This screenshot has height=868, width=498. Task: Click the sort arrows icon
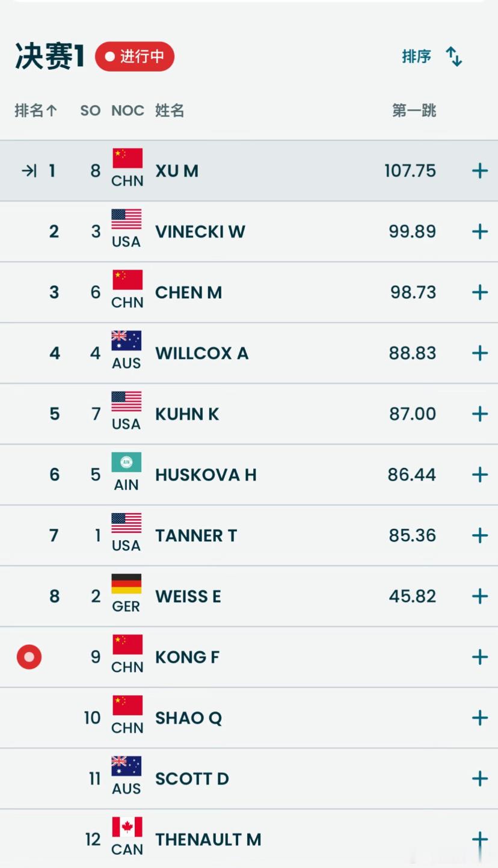(454, 57)
